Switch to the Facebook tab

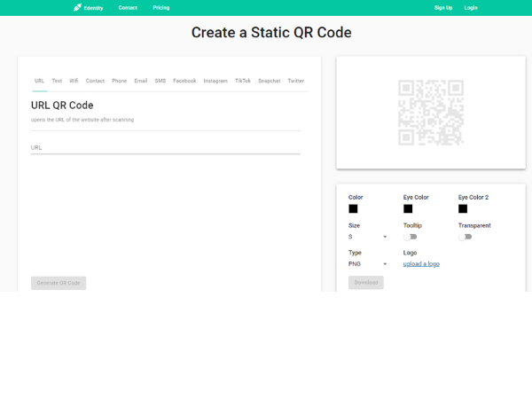click(184, 81)
